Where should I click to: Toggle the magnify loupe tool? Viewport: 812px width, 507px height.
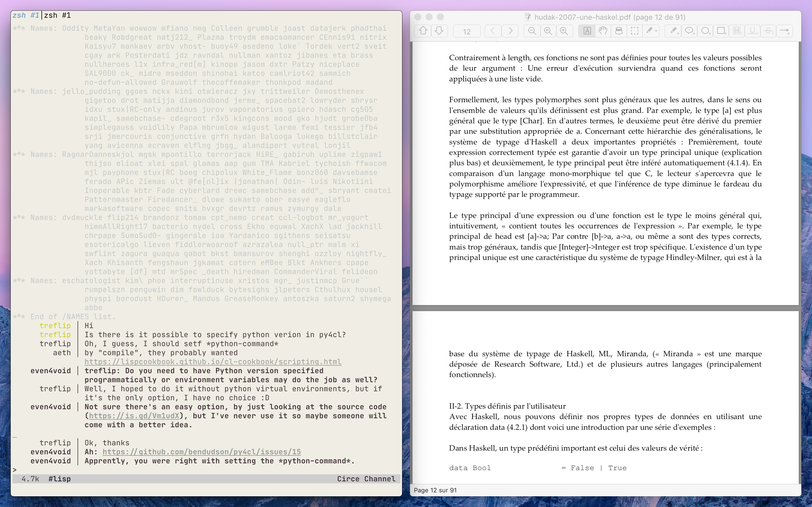(x=619, y=31)
